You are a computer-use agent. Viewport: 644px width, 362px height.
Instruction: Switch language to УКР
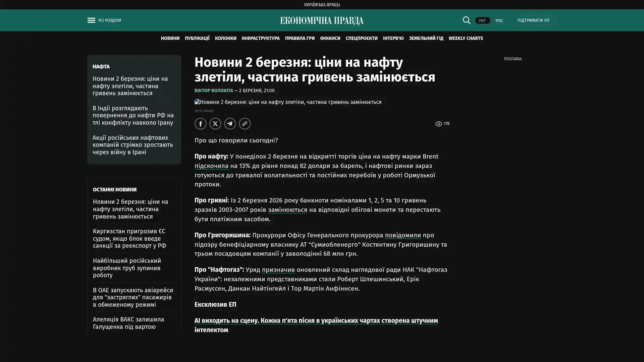pos(482,21)
